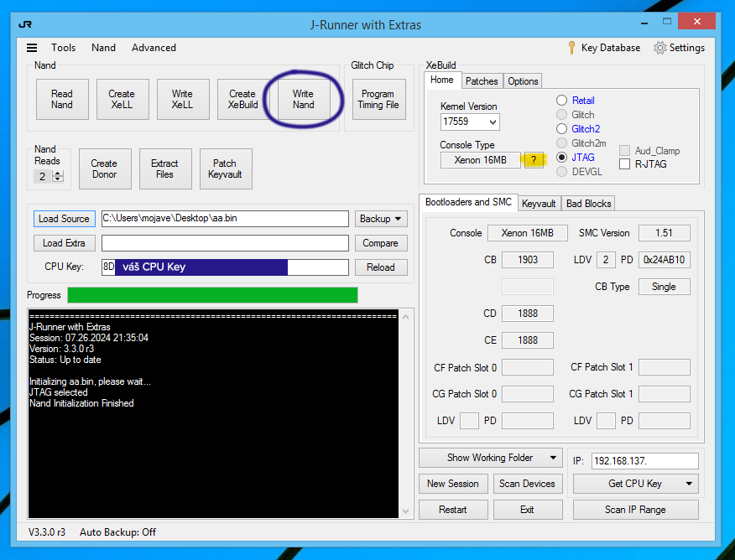Open the Kernel Version dropdown

(x=493, y=122)
